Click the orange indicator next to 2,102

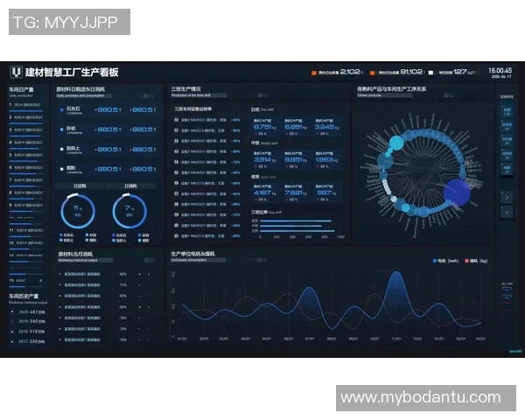312,73
